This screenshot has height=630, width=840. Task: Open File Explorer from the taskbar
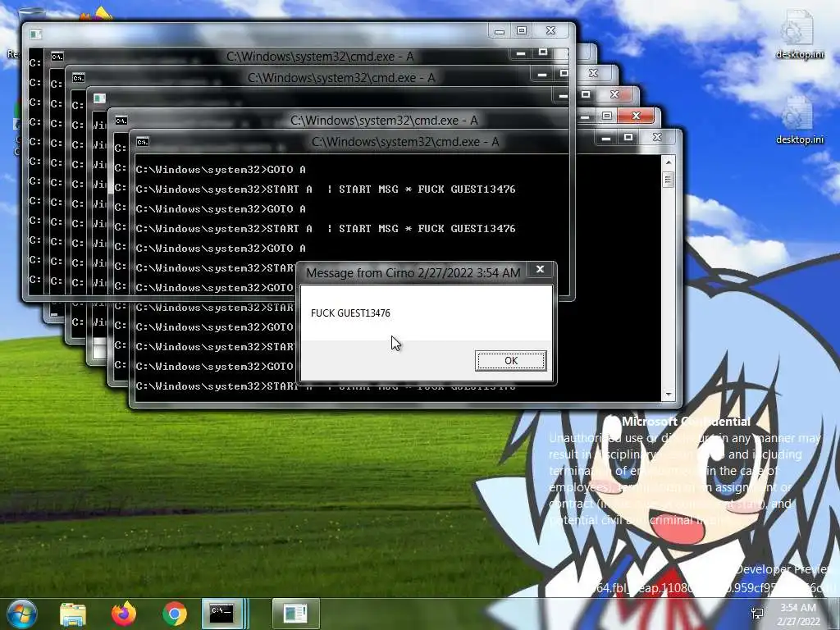(x=73, y=614)
